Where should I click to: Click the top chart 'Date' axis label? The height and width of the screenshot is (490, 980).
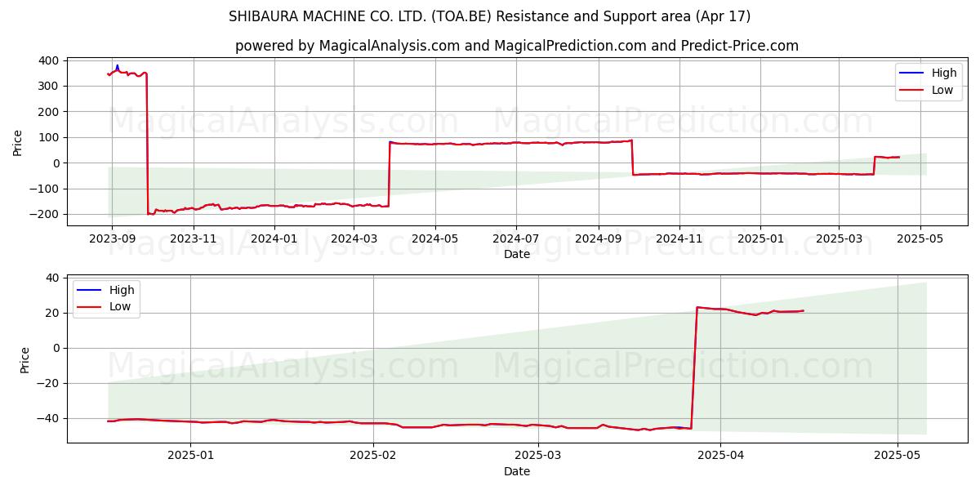click(517, 254)
